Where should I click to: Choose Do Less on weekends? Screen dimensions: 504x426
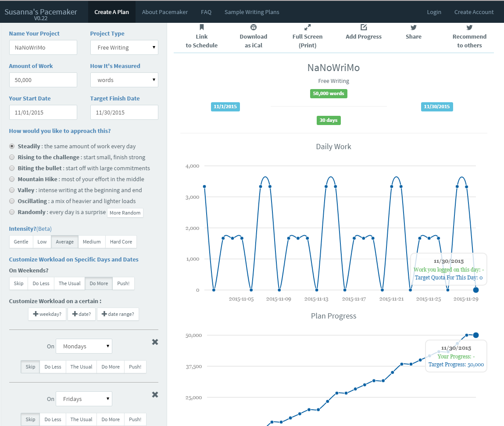pos(41,283)
